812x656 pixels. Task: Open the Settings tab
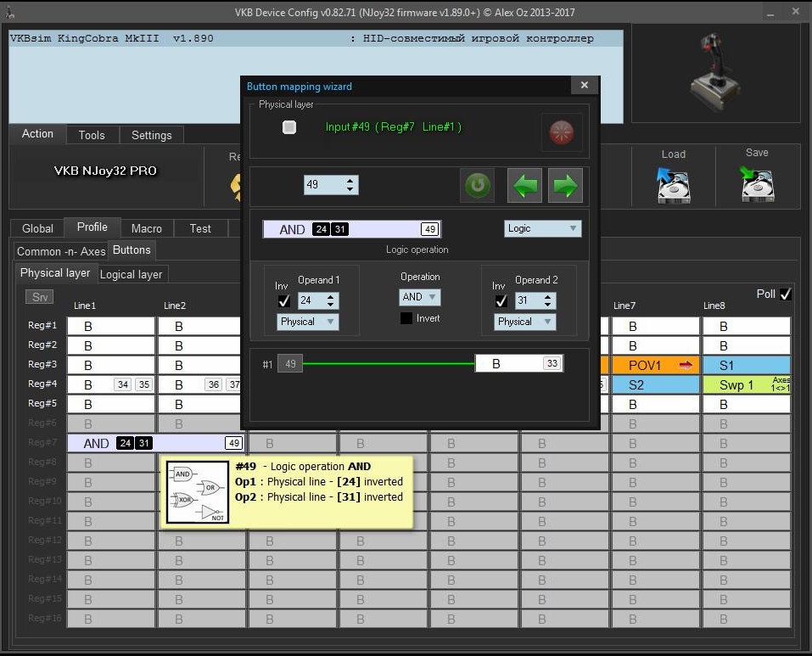151,135
